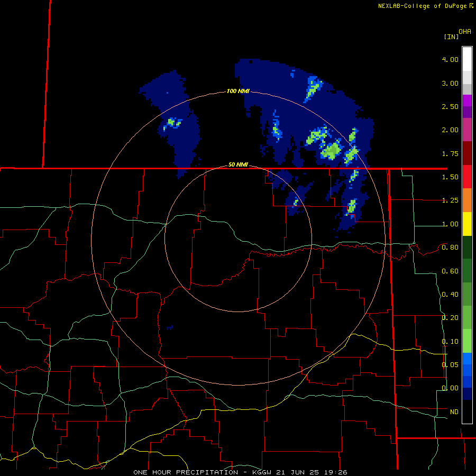
Task: Pick the magenta swatch above 2.50
Action: 467,100
